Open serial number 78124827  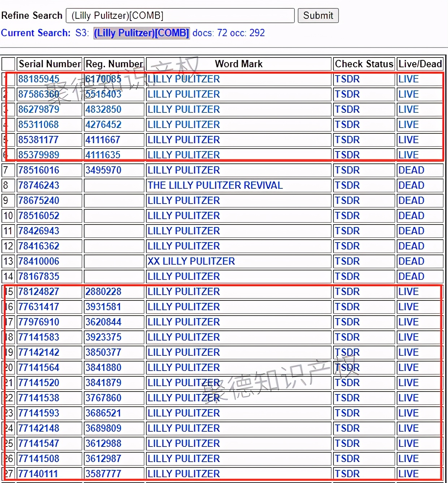tap(39, 291)
